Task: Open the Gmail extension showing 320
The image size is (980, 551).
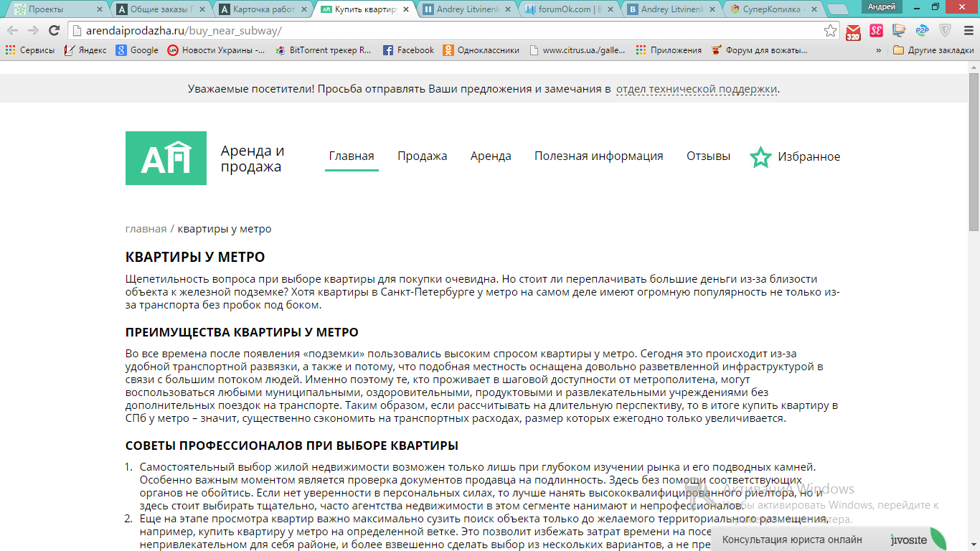Action: tap(853, 32)
